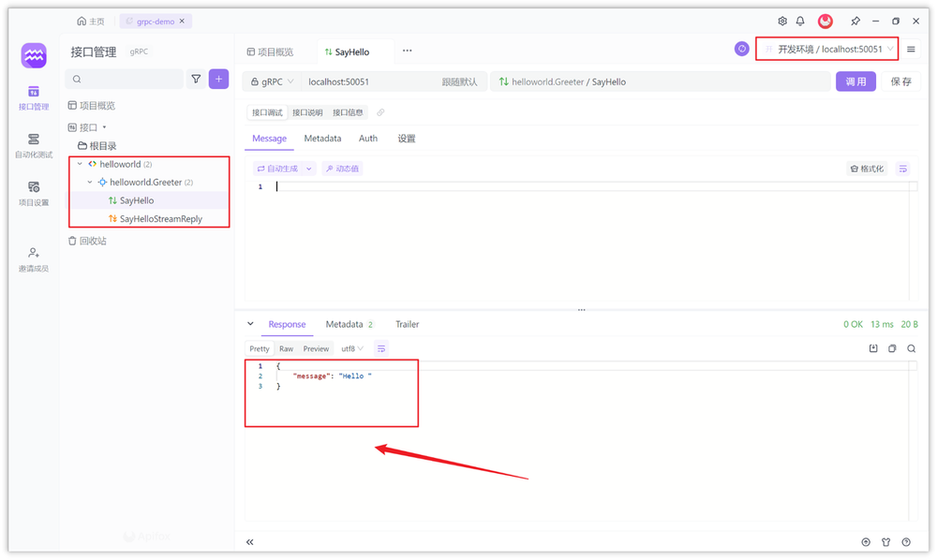Open 项目设置 from the sidebar

[33, 189]
